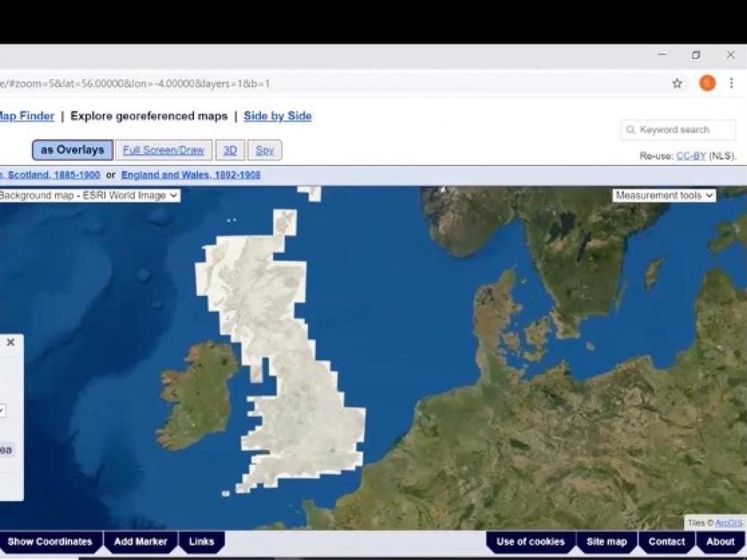Open the Chrome profile avatar
Image resolution: width=747 pixels, height=560 pixels.
(x=706, y=84)
